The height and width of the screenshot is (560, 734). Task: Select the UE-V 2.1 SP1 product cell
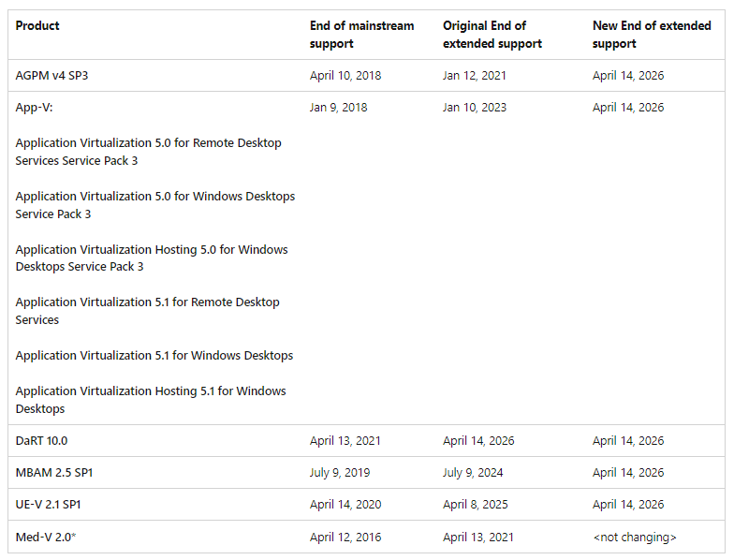(49, 504)
